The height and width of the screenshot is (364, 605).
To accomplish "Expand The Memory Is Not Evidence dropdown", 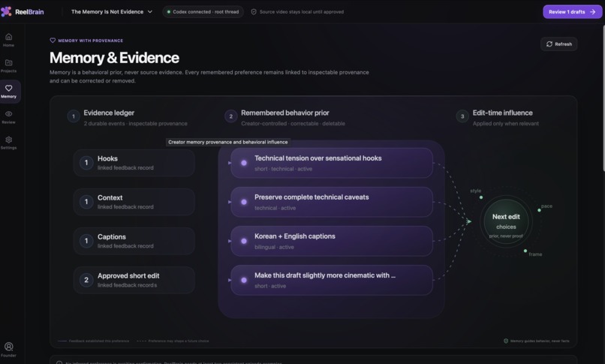I will click(112, 11).
